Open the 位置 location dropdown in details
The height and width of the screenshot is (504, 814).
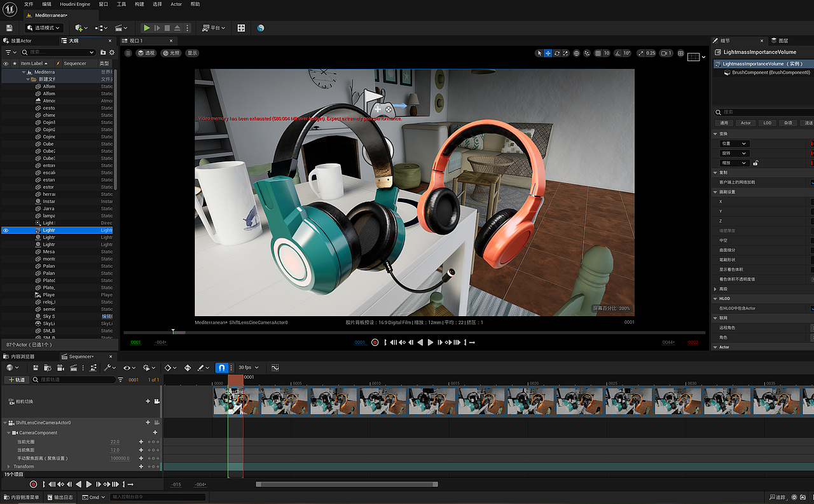(x=733, y=144)
